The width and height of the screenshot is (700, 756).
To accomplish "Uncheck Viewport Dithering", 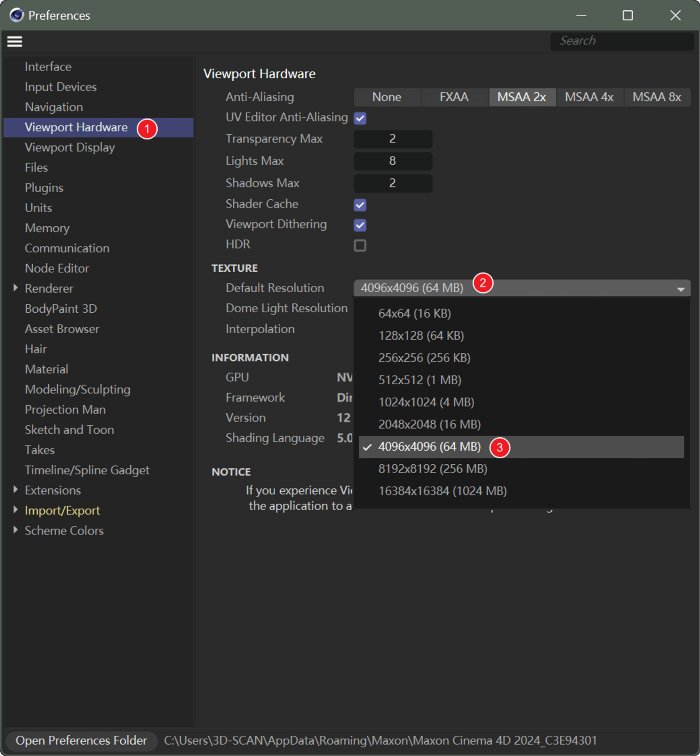I will [x=359, y=225].
